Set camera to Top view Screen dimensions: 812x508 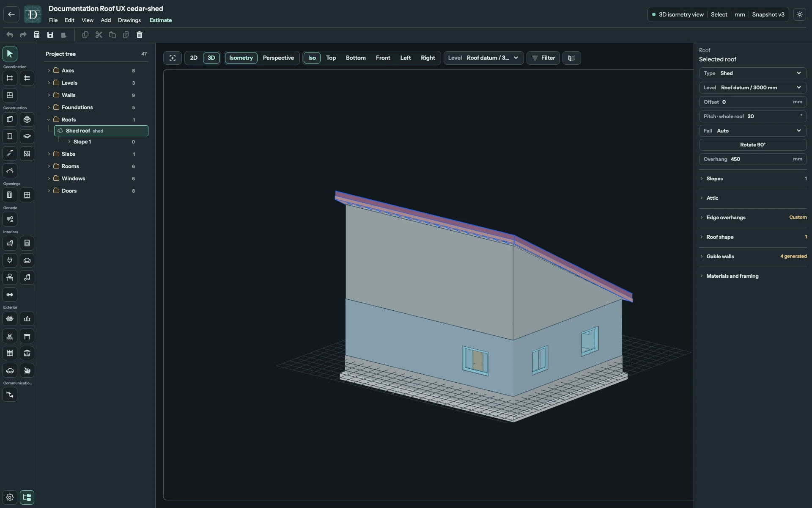click(x=331, y=58)
